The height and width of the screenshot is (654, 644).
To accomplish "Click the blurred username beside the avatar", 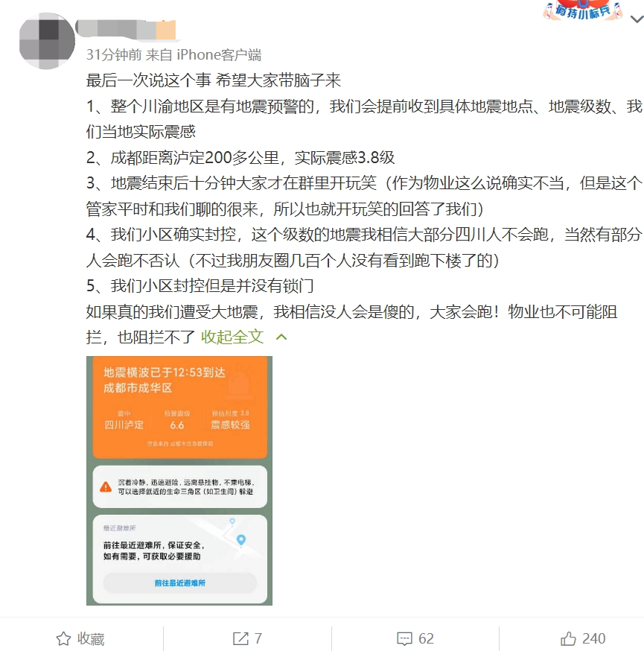I will pos(126,30).
